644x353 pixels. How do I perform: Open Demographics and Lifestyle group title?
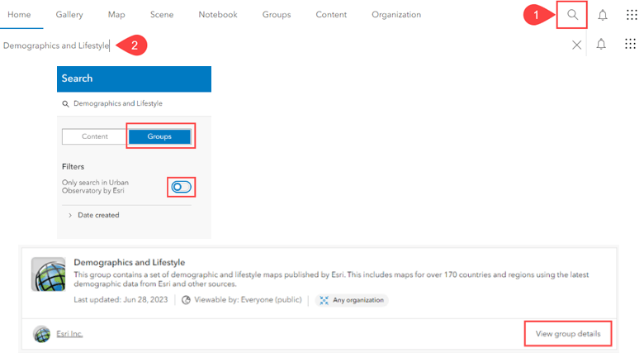[x=130, y=262]
